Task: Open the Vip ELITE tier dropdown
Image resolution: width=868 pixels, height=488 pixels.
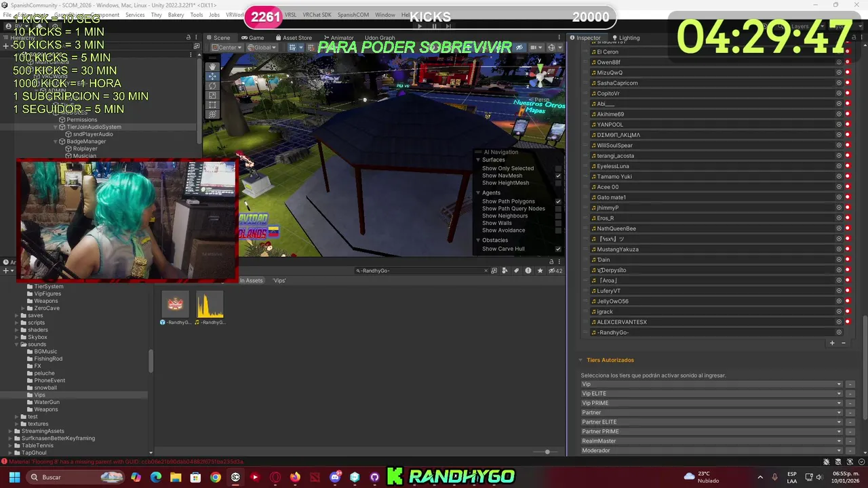Action: (711, 394)
